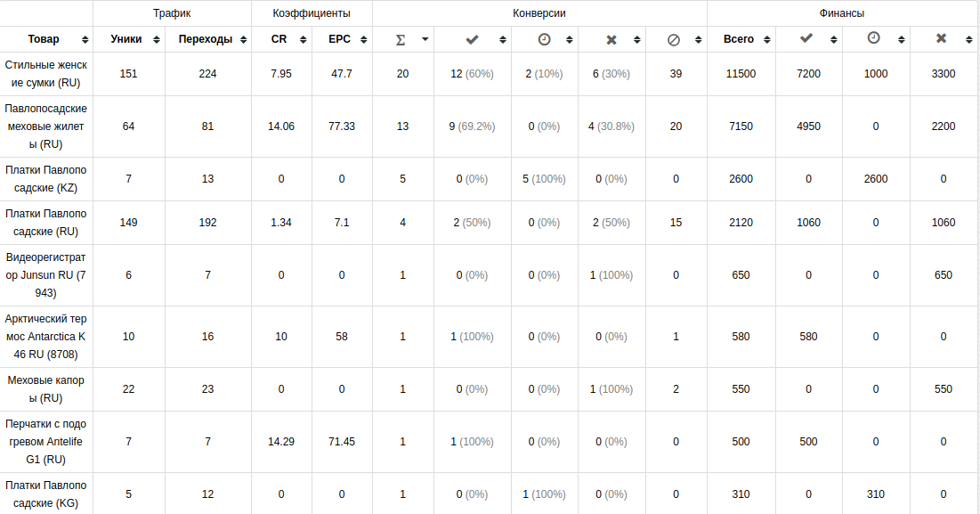This screenshot has height=514, width=980.
Task: Toggle sort arrows beside Товар header
Action: pyautogui.click(x=85, y=39)
